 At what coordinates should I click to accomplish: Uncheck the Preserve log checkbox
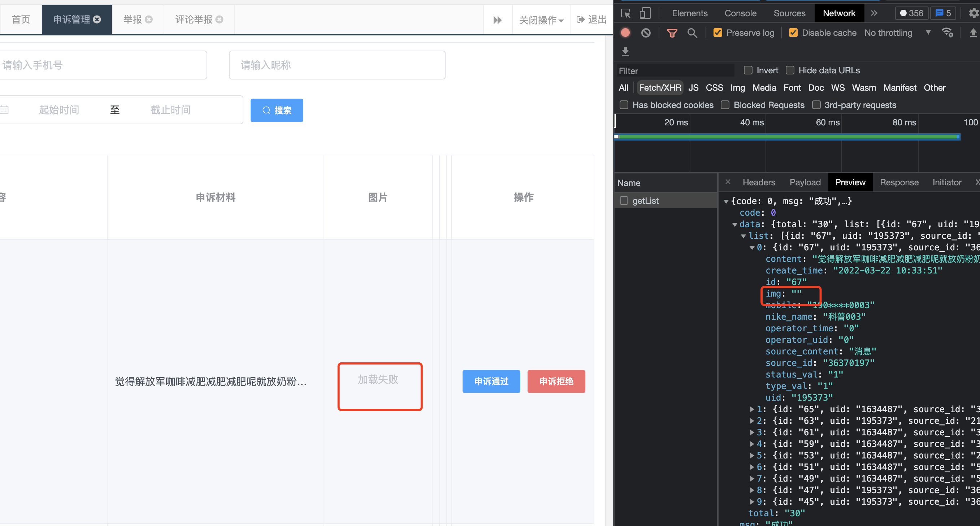717,33
